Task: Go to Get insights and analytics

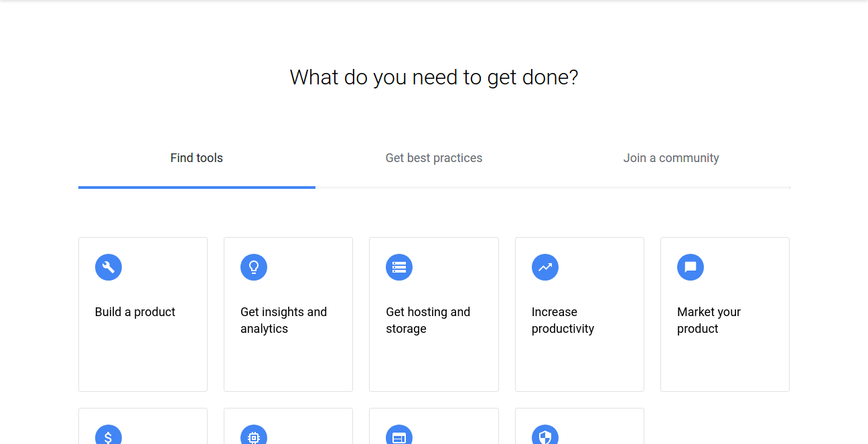Action: pyautogui.click(x=283, y=320)
